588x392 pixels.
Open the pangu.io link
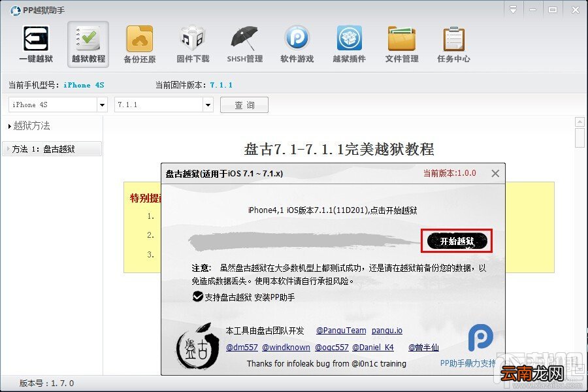[387, 331]
